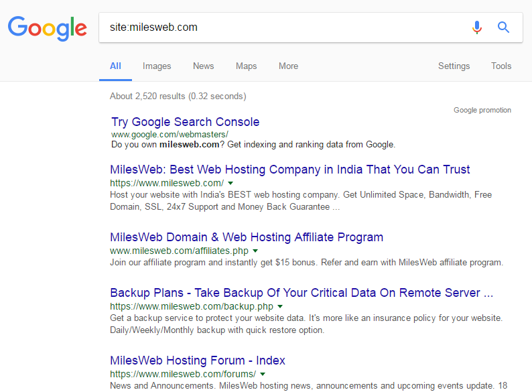This screenshot has height=392, width=532.
Task: Open the Maps tab
Action: [247, 66]
